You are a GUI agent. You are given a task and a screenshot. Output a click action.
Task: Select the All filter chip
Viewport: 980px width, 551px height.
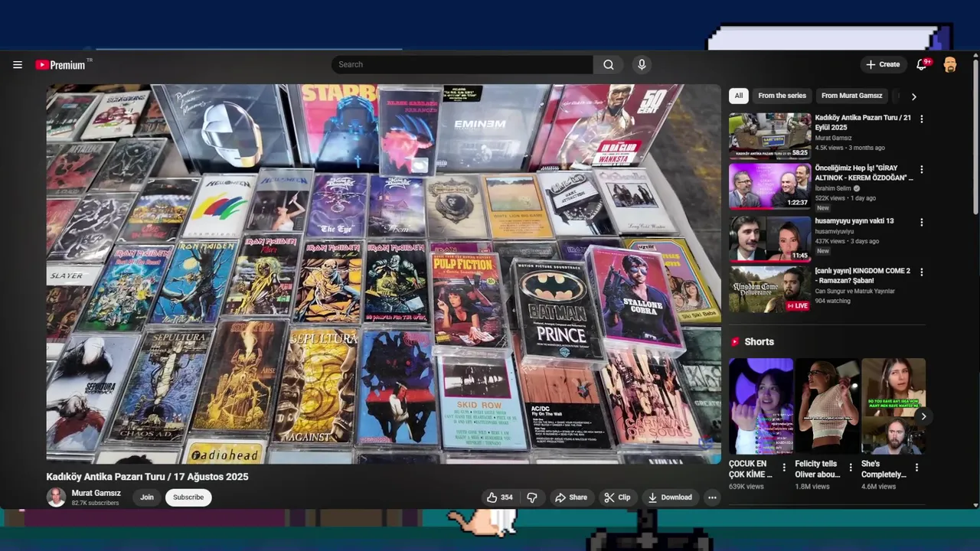click(738, 96)
